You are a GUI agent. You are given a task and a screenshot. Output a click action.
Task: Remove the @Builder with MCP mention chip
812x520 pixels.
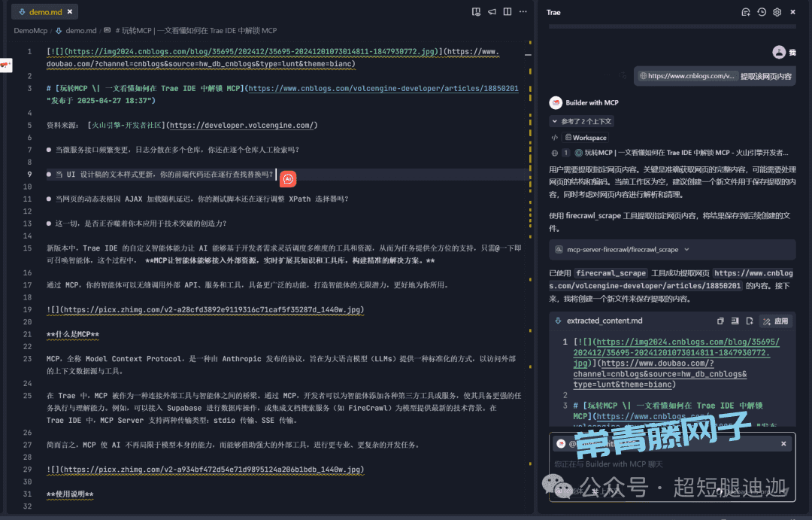[x=783, y=443]
